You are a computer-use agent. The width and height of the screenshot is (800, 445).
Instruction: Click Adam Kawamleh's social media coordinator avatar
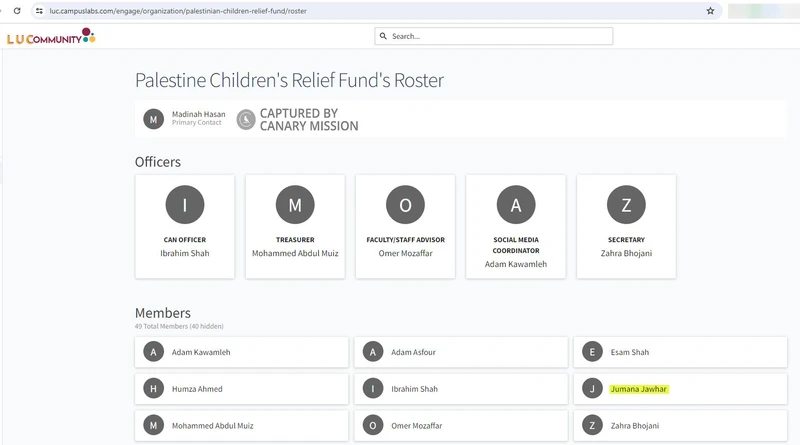[x=516, y=205]
